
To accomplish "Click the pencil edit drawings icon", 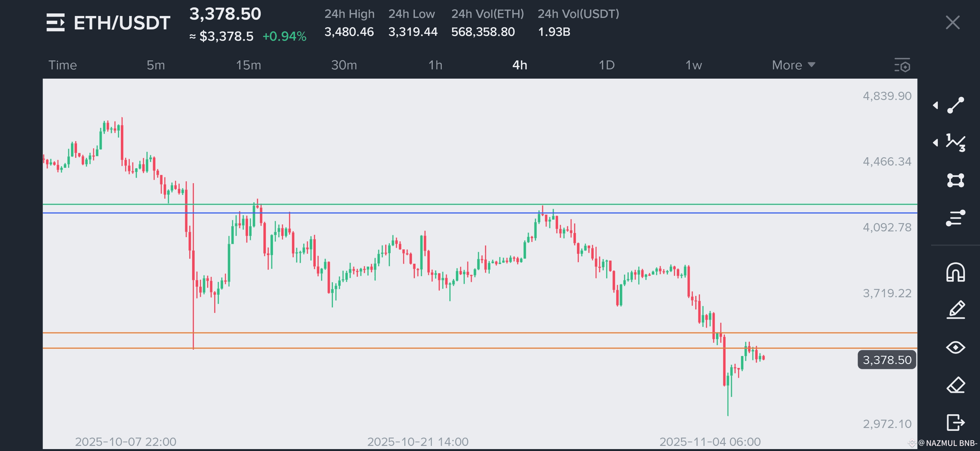I will 955,309.
